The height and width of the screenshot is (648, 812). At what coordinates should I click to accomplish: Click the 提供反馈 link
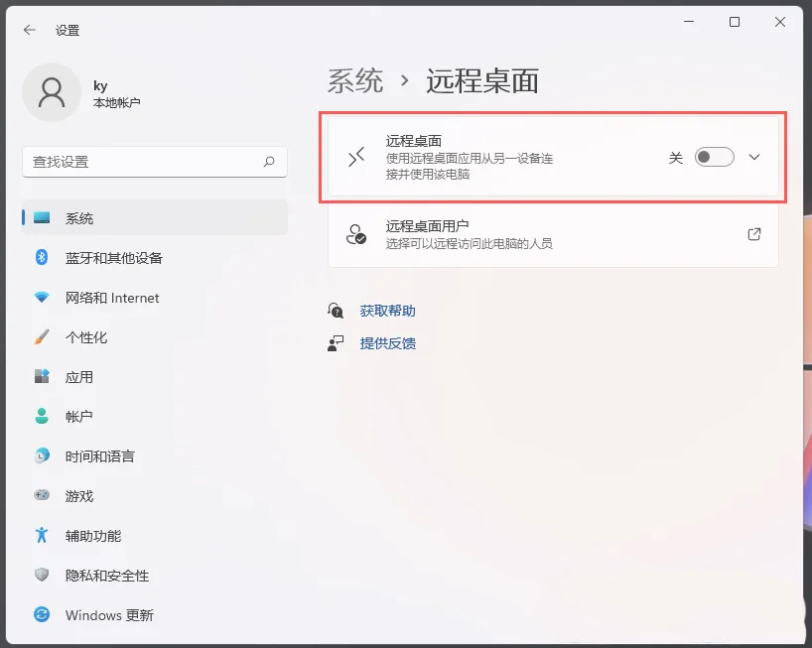coord(387,343)
